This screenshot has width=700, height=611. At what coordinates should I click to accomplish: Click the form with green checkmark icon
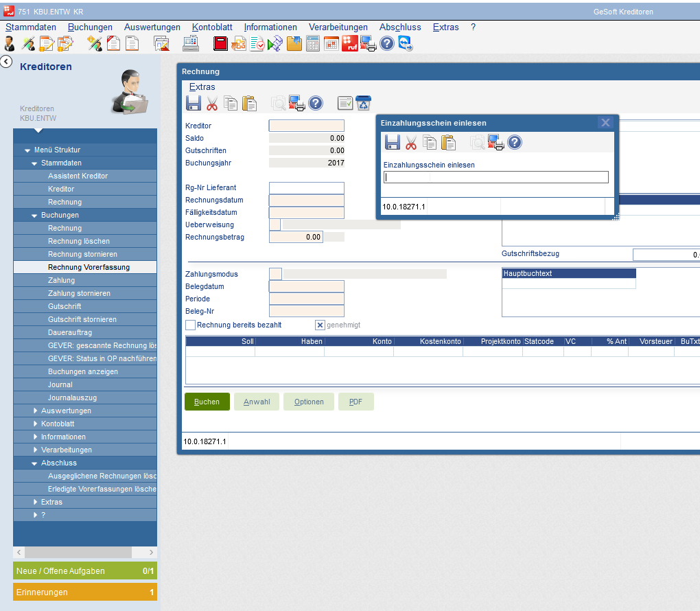click(x=345, y=103)
